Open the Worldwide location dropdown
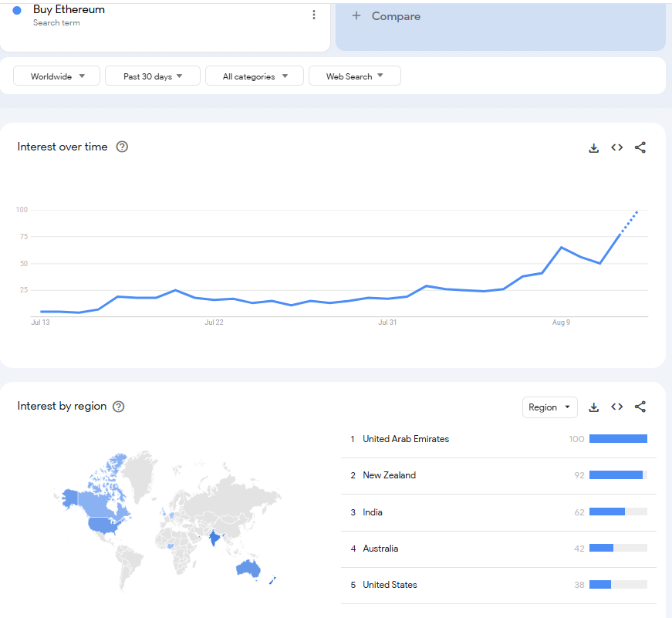This screenshot has height=618, width=672. point(56,76)
